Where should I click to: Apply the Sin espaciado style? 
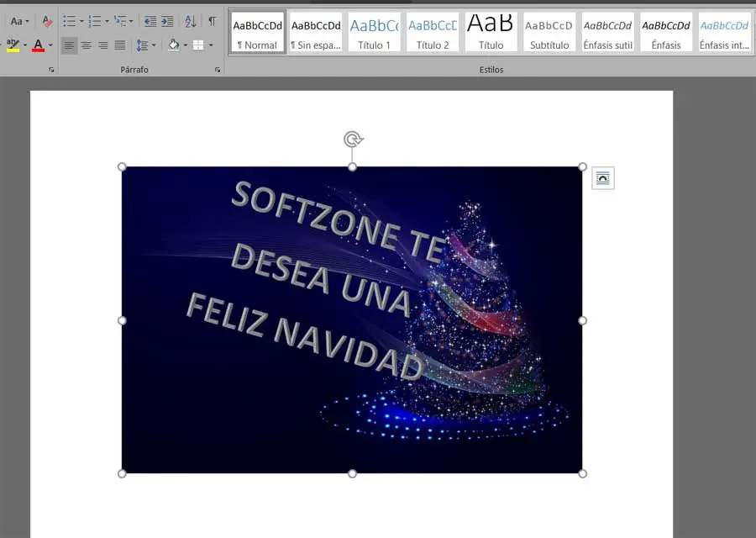pos(316,32)
